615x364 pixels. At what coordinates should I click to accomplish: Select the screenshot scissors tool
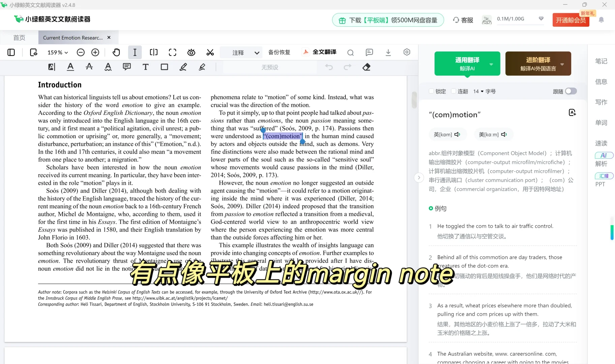click(x=210, y=52)
